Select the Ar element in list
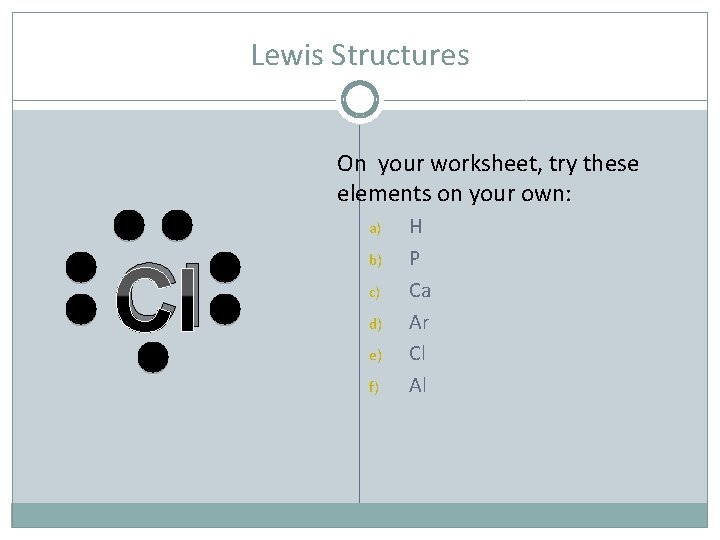Image resolution: width=720 pixels, height=540 pixels. [419, 322]
